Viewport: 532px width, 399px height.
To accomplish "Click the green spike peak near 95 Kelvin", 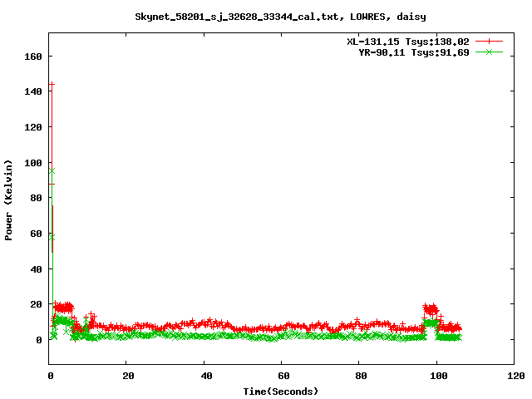I will (x=52, y=171).
